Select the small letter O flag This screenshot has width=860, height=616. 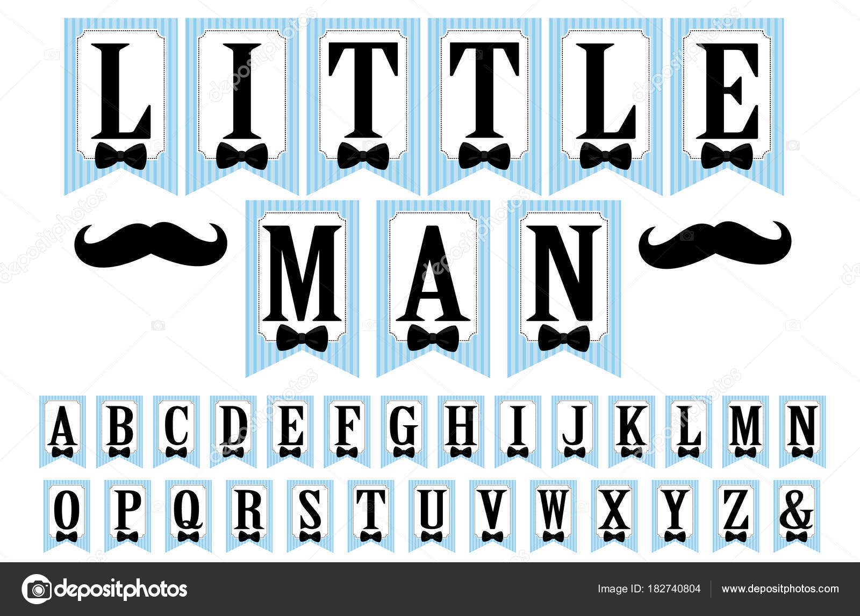click(x=67, y=516)
